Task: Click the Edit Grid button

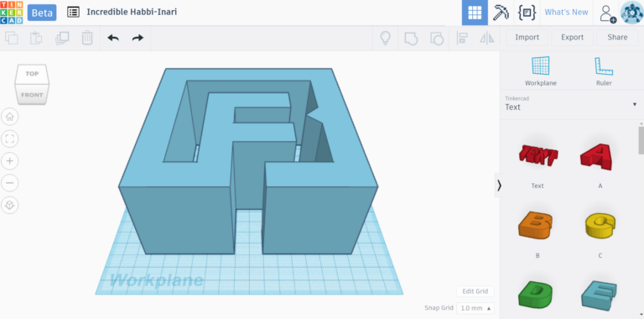Action: 475,291
